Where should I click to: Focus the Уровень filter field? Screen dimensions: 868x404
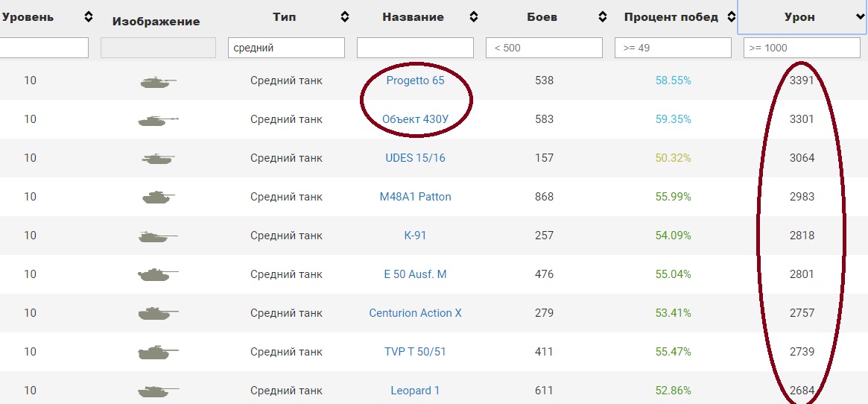pos(43,48)
